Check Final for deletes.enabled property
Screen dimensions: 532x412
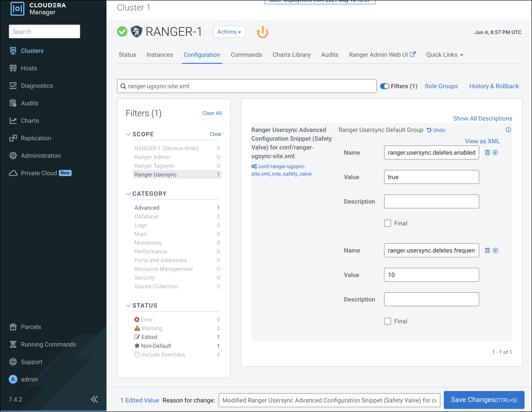[x=387, y=223]
